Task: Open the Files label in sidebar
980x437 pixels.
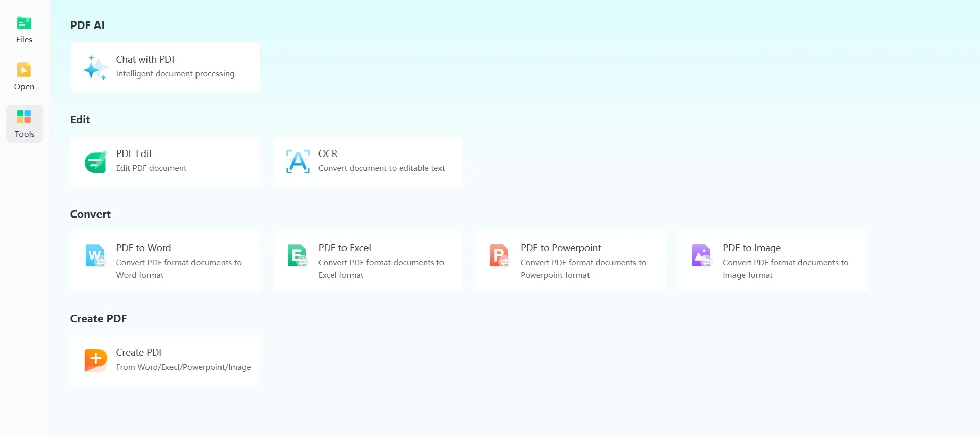Action: tap(24, 40)
